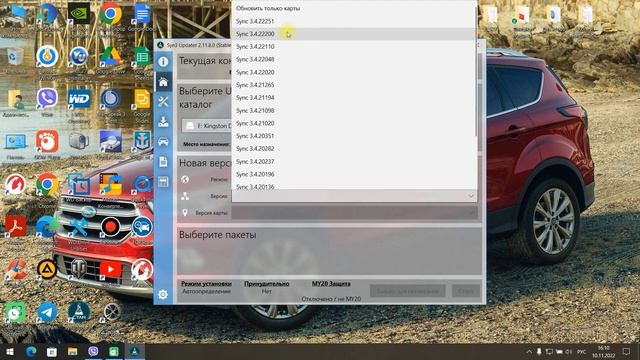Click the view-only button beside Старт
Viewport: 640px width, 360px height.
coord(407,291)
